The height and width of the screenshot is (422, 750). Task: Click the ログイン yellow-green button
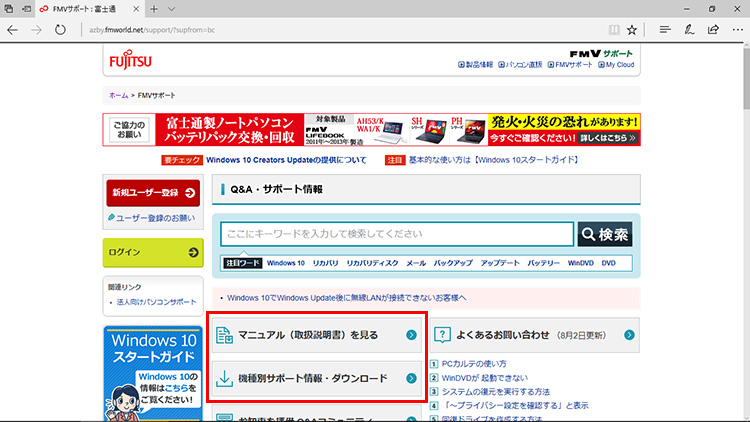(x=154, y=252)
